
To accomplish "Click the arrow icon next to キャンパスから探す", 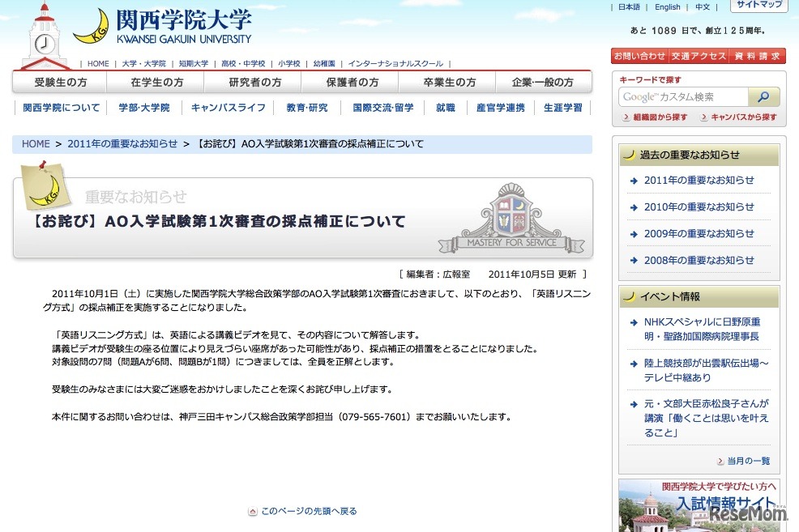I will click(703, 117).
